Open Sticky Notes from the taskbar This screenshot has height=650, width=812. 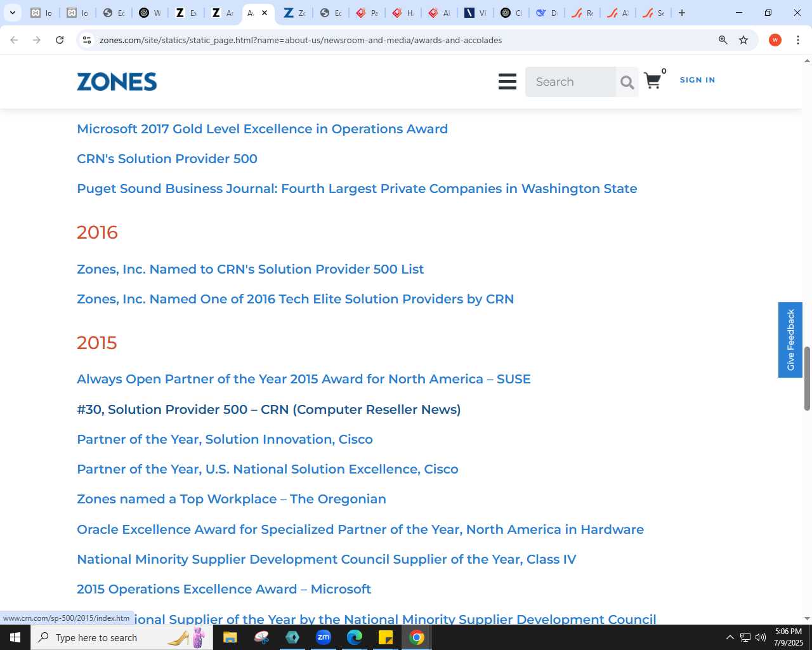(x=386, y=637)
